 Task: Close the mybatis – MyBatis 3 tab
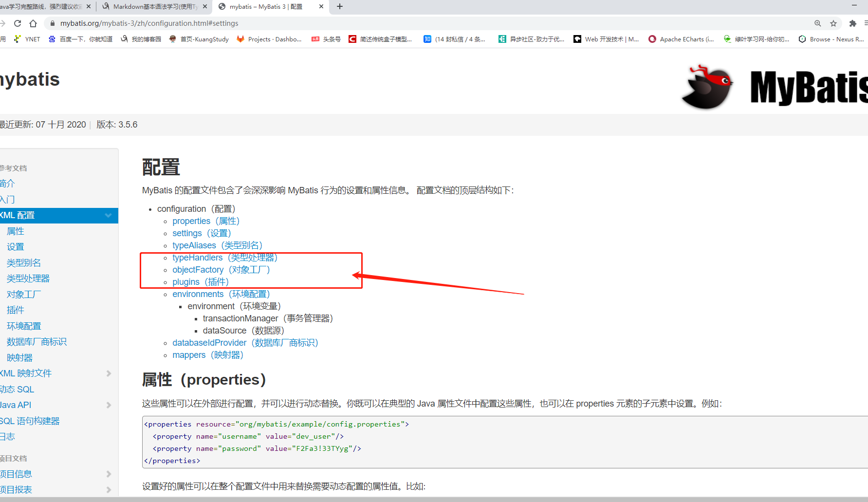coord(321,6)
